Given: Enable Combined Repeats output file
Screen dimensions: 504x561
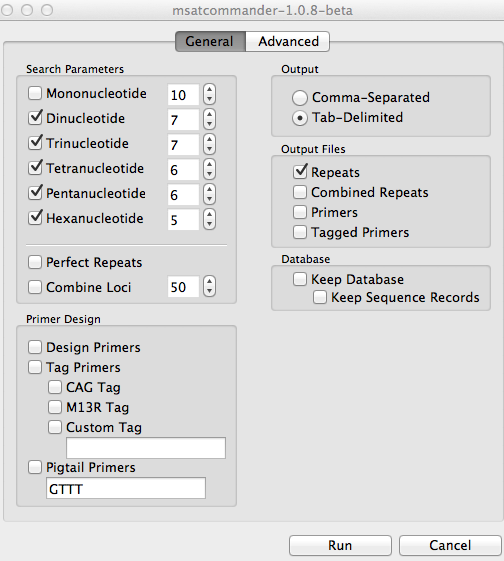Looking at the screenshot, I should [x=300, y=192].
